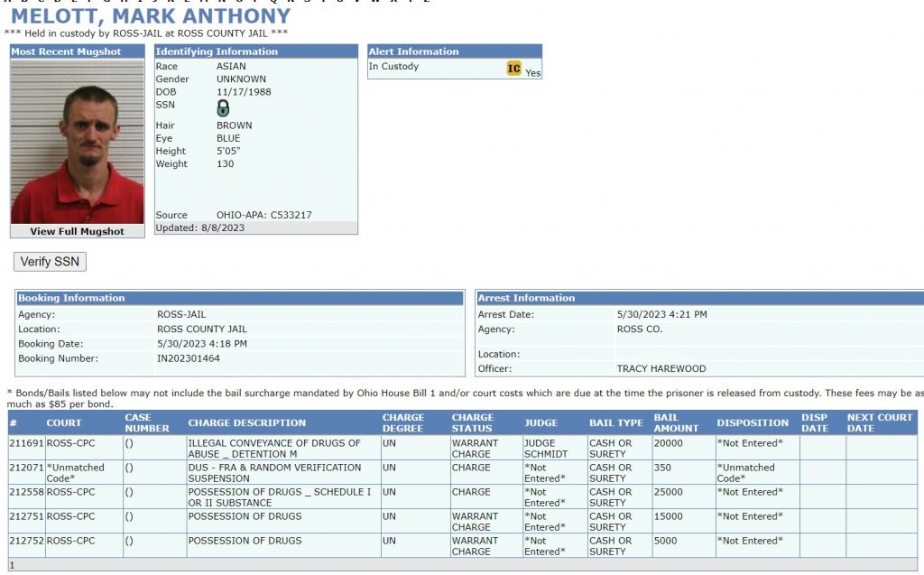The width and height of the screenshot is (924, 575).
Task: Click the officer name TRACY HAREWOOD
Action: click(x=661, y=369)
